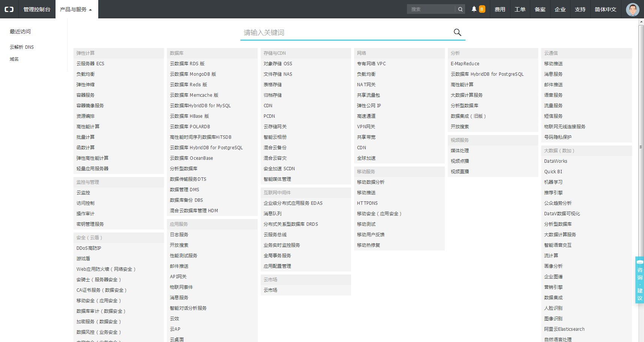This screenshot has width=644, height=342.
Task: Open 安全加速 SCDN
Action: tap(279, 169)
